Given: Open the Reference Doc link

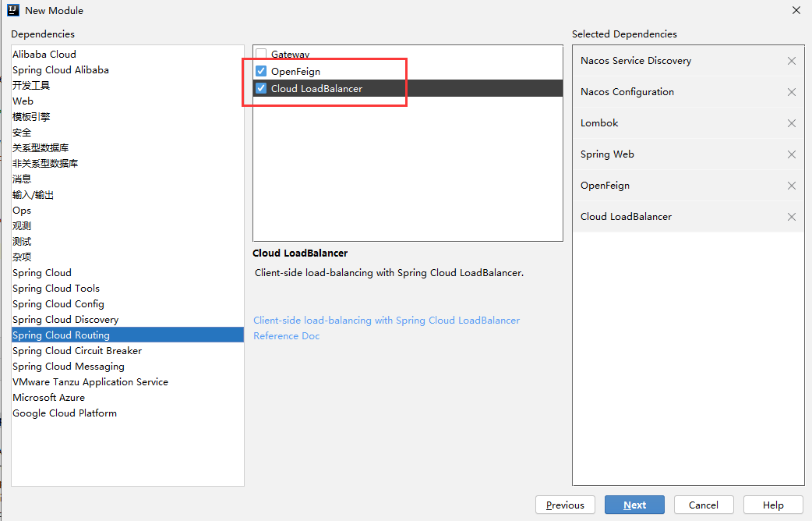Looking at the screenshot, I should click(286, 336).
